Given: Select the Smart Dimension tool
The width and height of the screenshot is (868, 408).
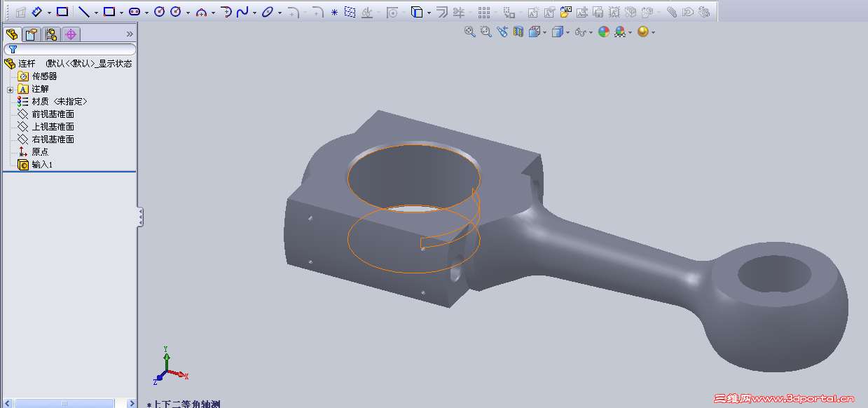Looking at the screenshot, I should click(37, 12).
